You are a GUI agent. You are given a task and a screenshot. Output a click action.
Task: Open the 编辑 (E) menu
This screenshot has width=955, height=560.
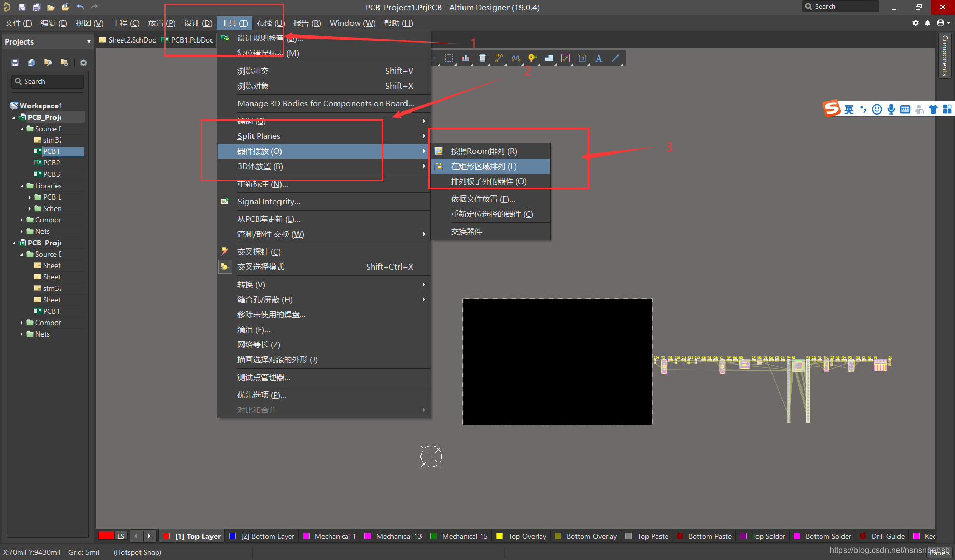[x=53, y=23]
